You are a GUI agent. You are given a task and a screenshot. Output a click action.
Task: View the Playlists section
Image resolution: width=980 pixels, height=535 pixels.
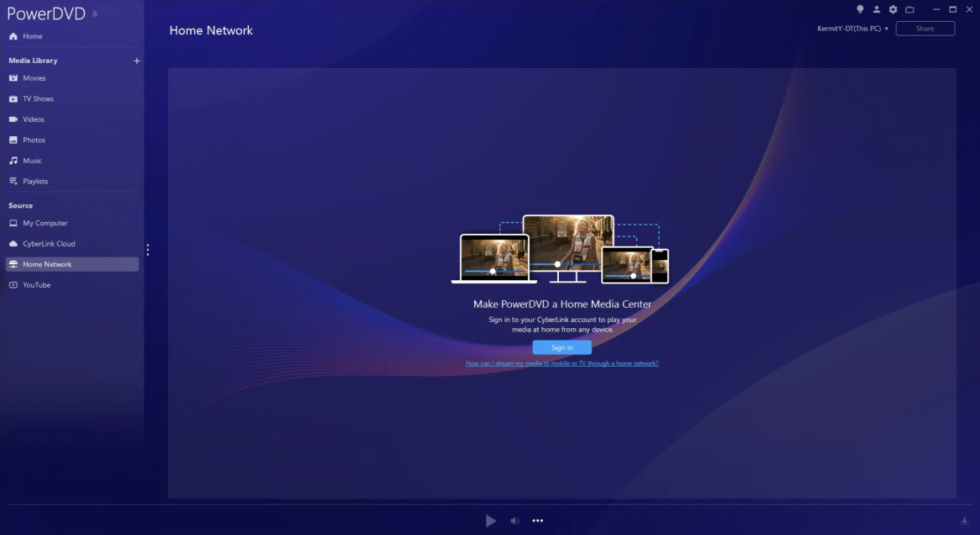click(x=36, y=181)
